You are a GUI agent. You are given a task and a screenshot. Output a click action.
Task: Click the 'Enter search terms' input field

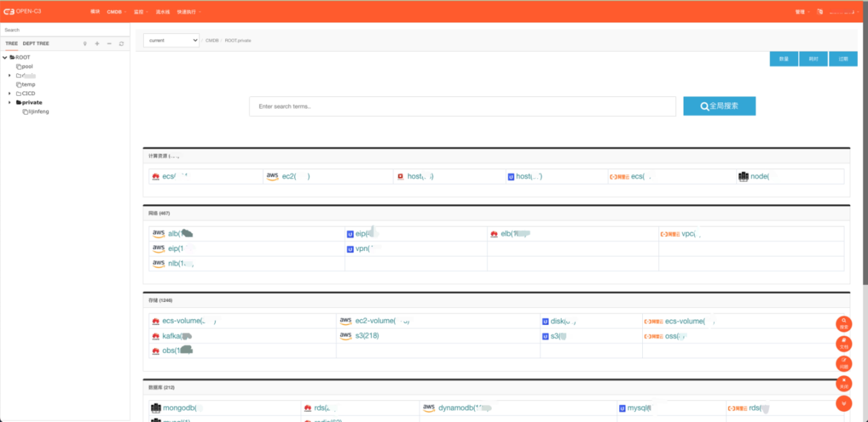click(462, 107)
